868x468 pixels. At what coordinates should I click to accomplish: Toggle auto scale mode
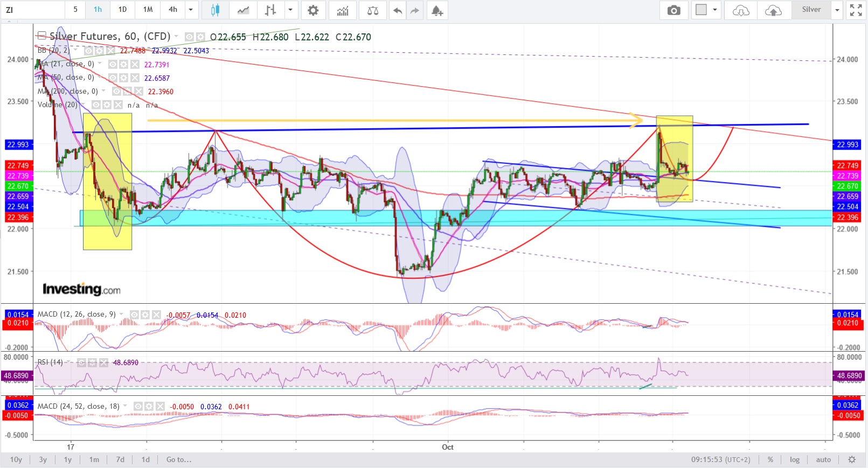pyautogui.click(x=823, y=459)
